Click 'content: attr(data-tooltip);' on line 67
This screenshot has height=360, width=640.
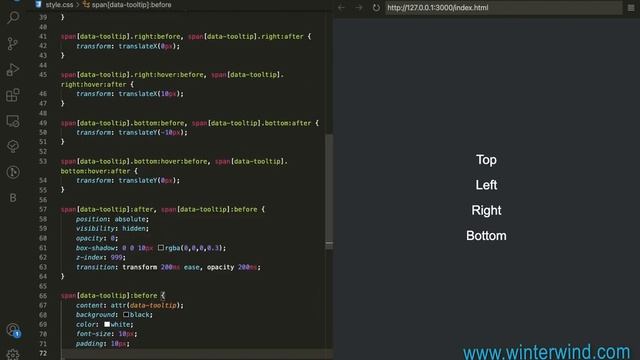click(x=130, y=305)
